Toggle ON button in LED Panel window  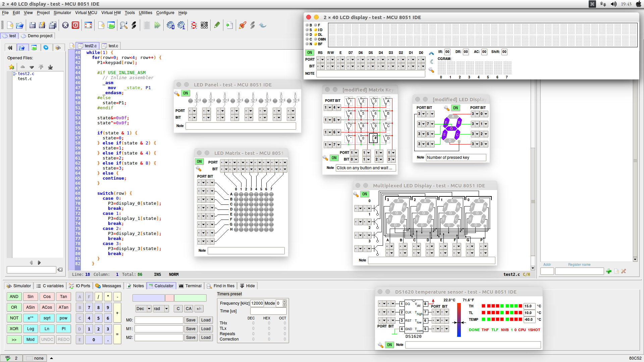coord(185,93)
